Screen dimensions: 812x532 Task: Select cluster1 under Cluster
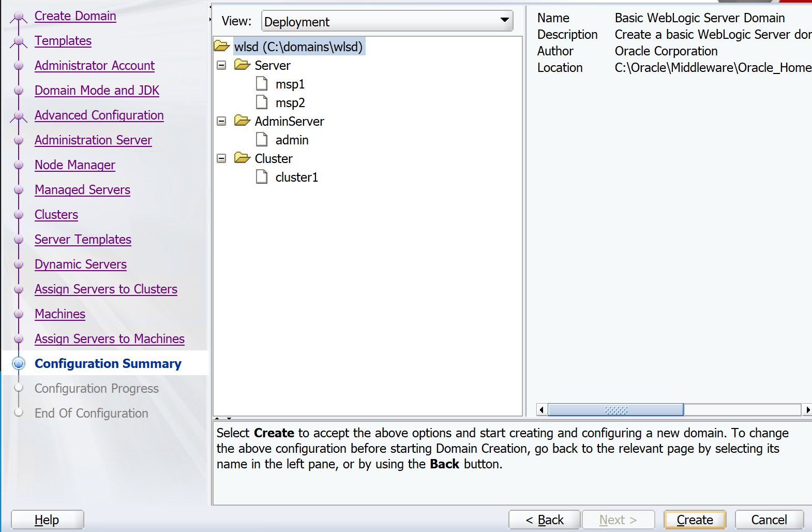pos(297,177)
